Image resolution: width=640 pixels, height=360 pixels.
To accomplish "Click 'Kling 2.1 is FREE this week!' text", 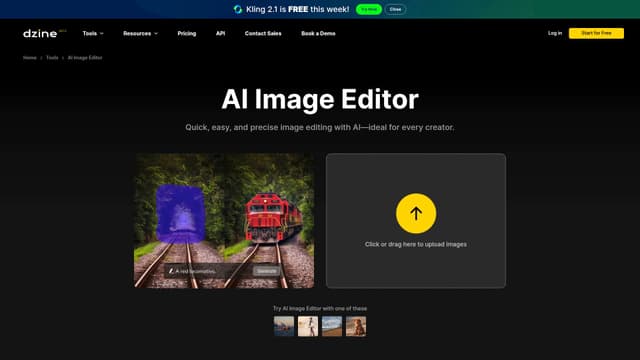I will tap(298, 9).
